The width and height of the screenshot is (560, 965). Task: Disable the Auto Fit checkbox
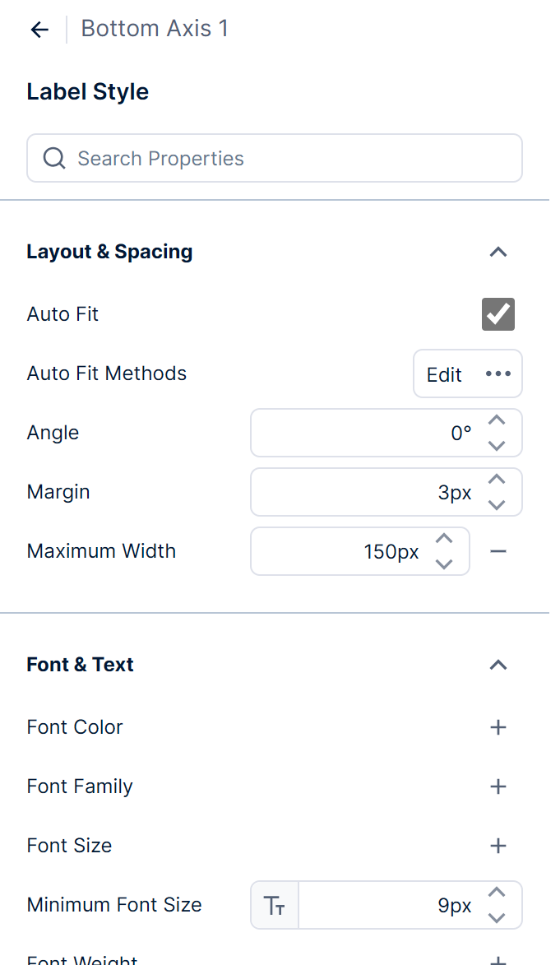pos(498,313)
